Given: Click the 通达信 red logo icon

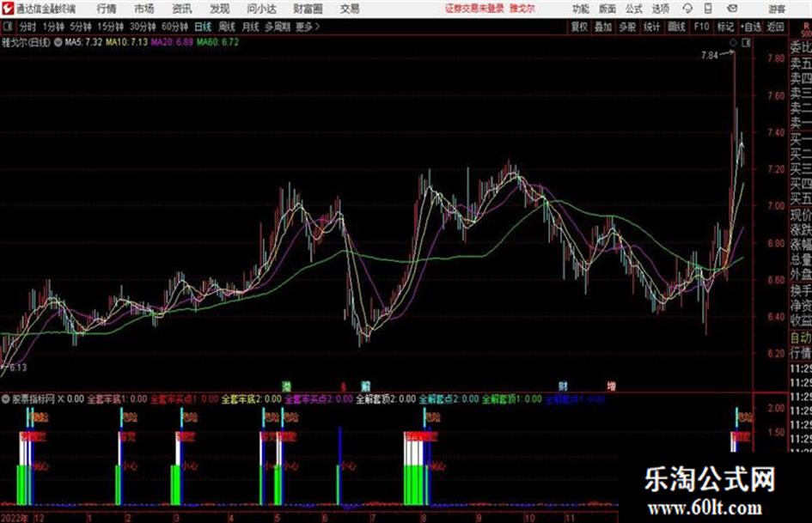Looking at the screenshot, I should pyautogui.click(x=8, y=9).
